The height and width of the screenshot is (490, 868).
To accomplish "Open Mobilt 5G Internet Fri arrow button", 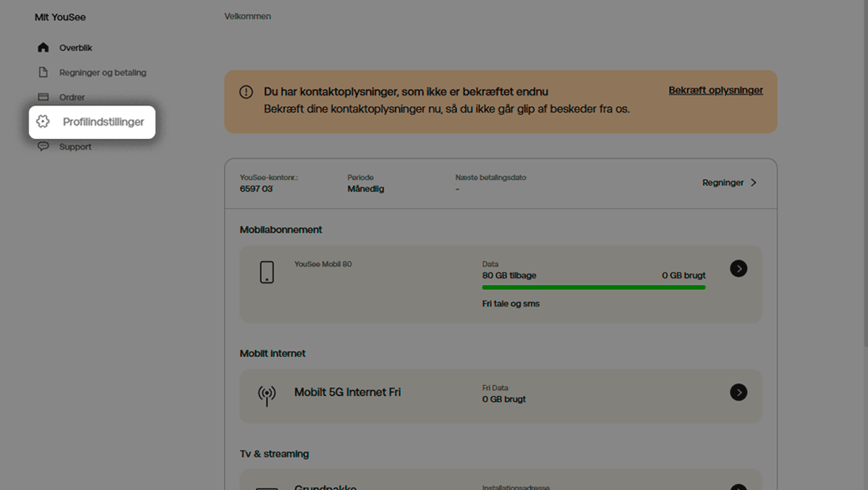I will (x=738, y=392).
